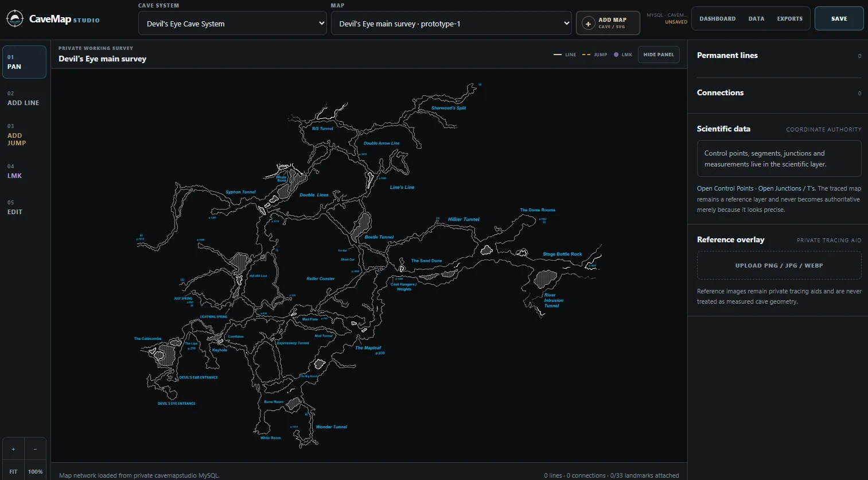The image size is (868, 480).
Task: Click The Mapleaf map label
Action: pyautogui.click(x=368, y=348)
